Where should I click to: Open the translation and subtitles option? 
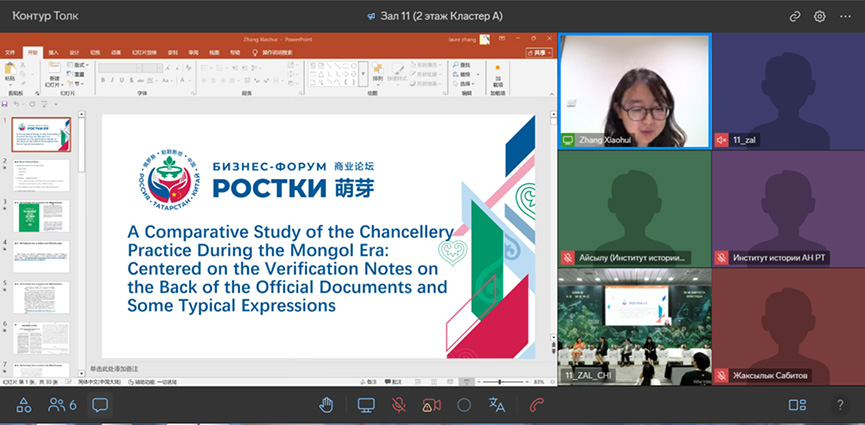[x=497, y=406]
